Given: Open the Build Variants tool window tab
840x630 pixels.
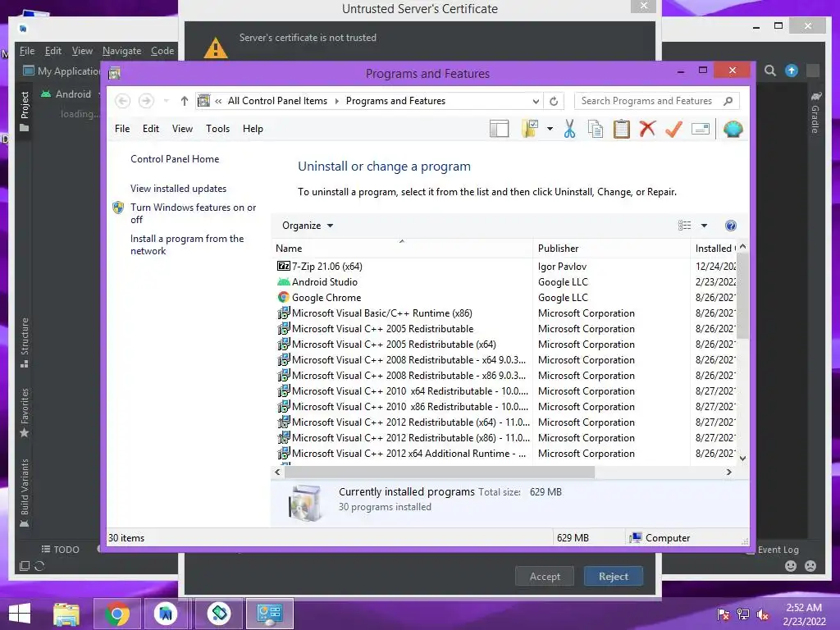Looking at the screenshot, I should pyautogui.click(x=24, y=493).
